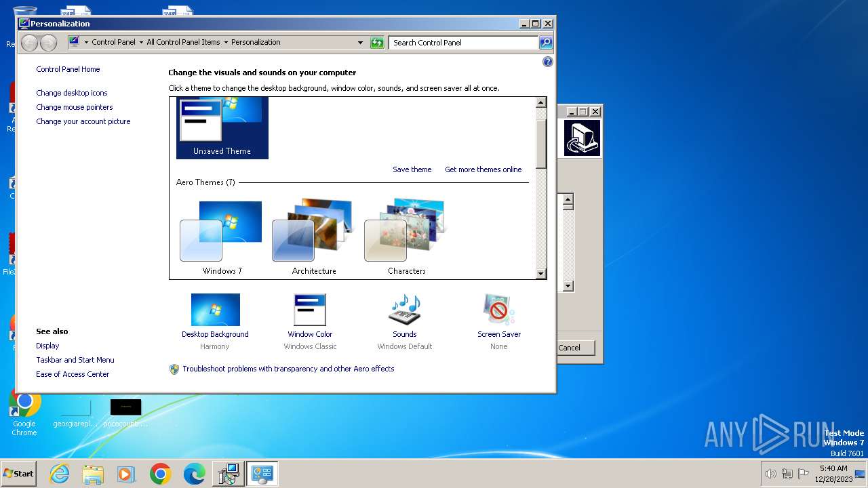Click the volume speaker tray icon
This screenshot has width=868, height=488.
770,474
